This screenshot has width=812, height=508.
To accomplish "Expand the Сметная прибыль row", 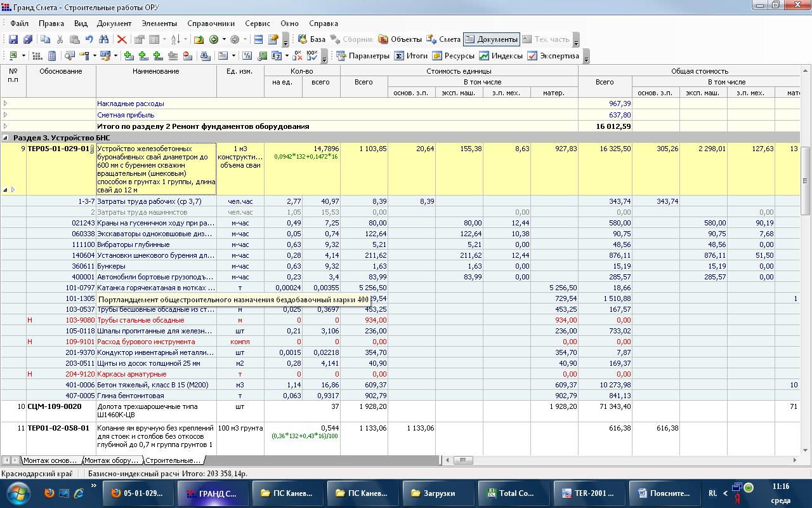I will (6, 115).
